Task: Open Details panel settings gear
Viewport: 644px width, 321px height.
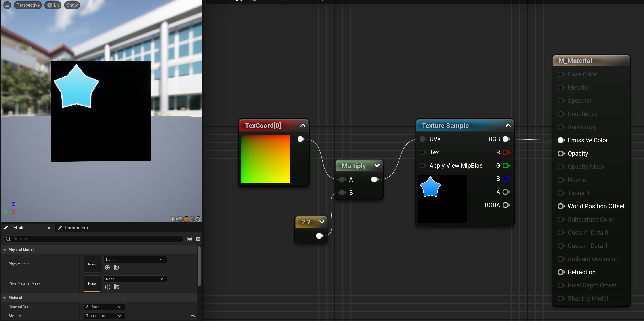Action: [198, 239]
